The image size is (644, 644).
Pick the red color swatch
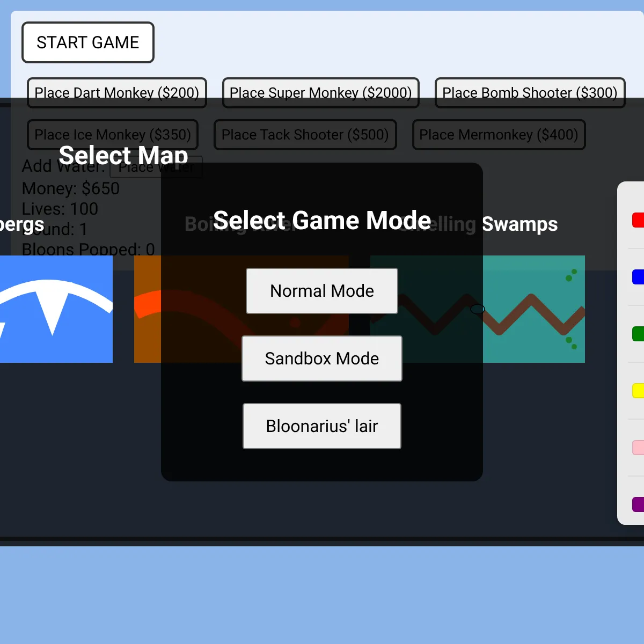(638, 220)
